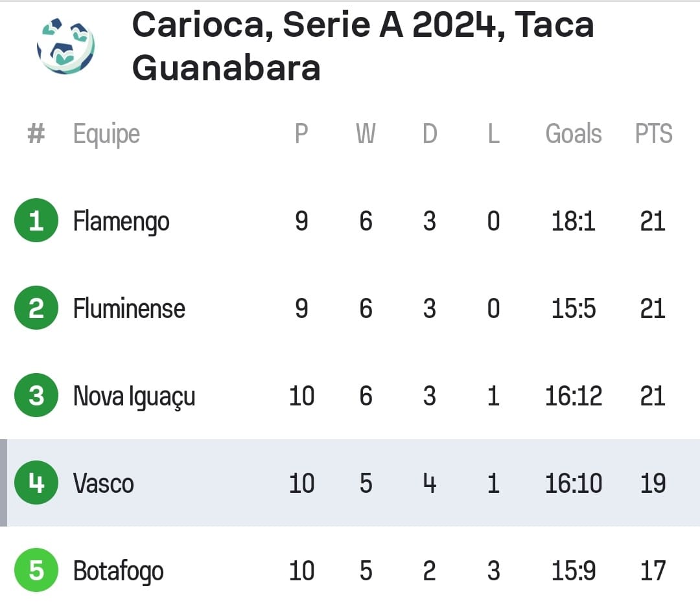Open the Flamengo team entry
700x614 pixels.
(x=121, y=222)
